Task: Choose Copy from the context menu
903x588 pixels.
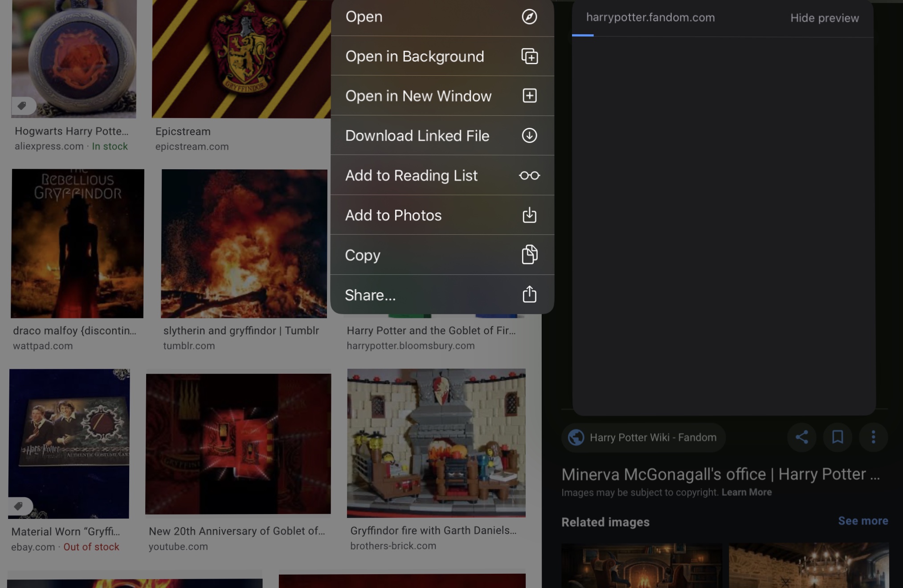Action: (363, 255)
